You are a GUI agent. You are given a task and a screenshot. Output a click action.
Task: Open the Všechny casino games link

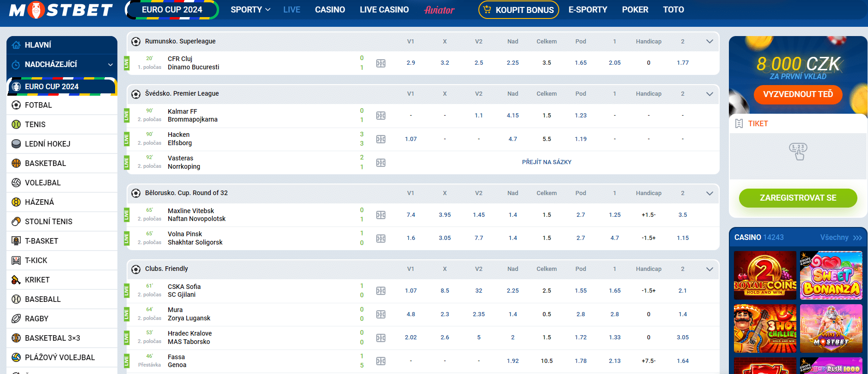[841, 238]
